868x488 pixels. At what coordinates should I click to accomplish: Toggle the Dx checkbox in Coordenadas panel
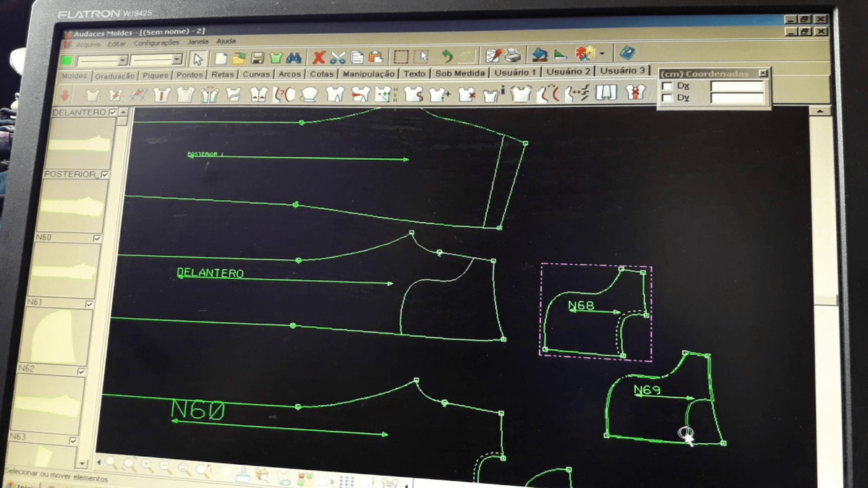point(668,87)
